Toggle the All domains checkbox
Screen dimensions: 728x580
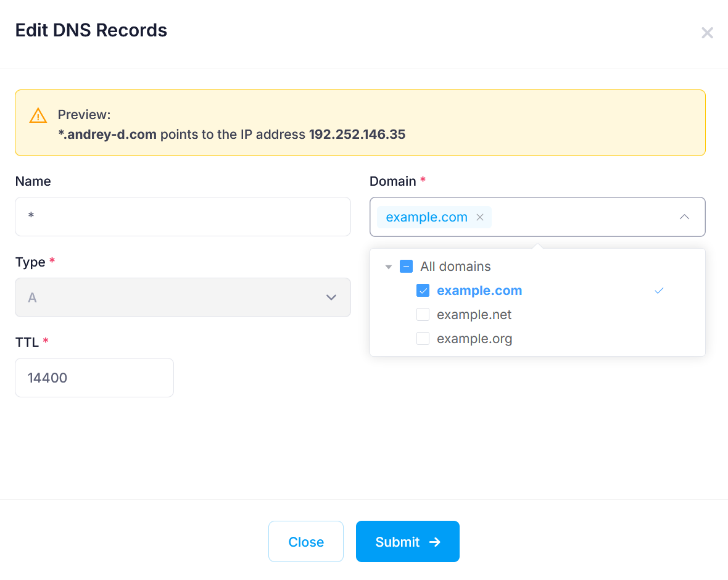(x=406, y=266)
